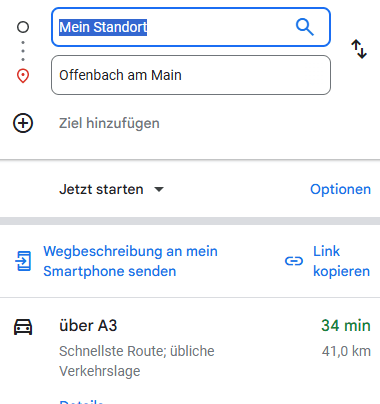This screenshot has width=380, height=404.
Task: Open the Jetzt starten departure time dropdown
Action: coord(111,189)
